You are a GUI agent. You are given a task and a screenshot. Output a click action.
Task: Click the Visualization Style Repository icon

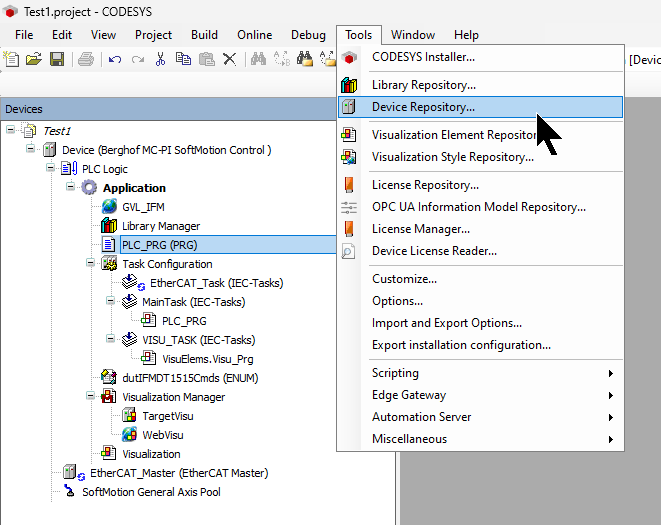click(x=349, y=157)
